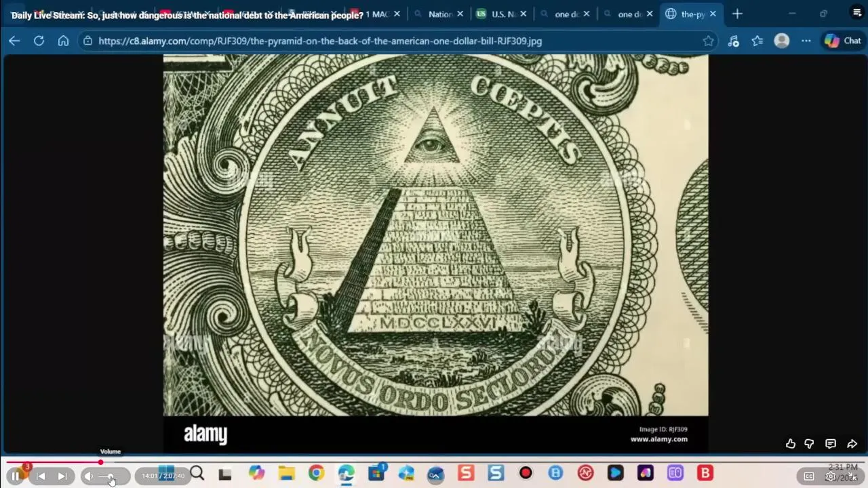
Task: Open the video comments icon
Action: [x=831, y=444]
